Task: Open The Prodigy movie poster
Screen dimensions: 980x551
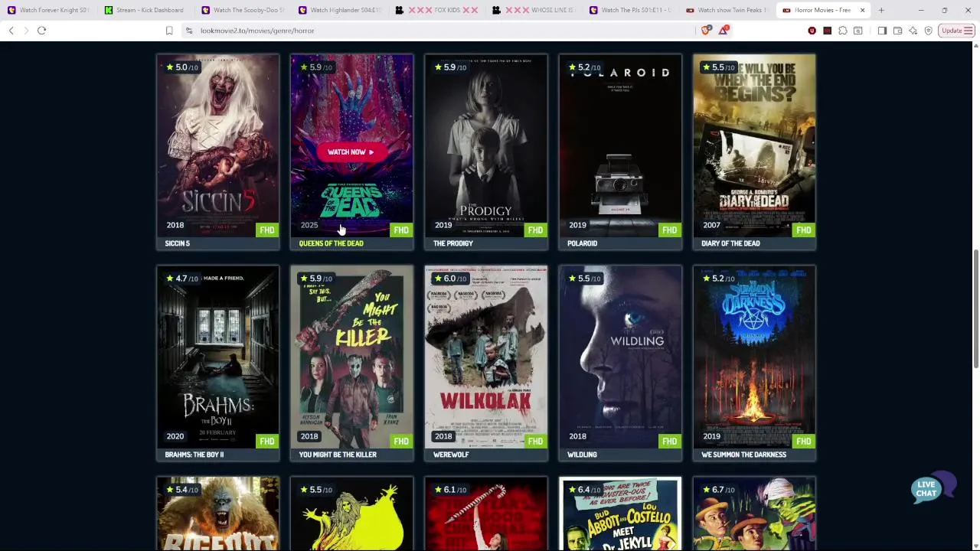Action: point(486,145)
